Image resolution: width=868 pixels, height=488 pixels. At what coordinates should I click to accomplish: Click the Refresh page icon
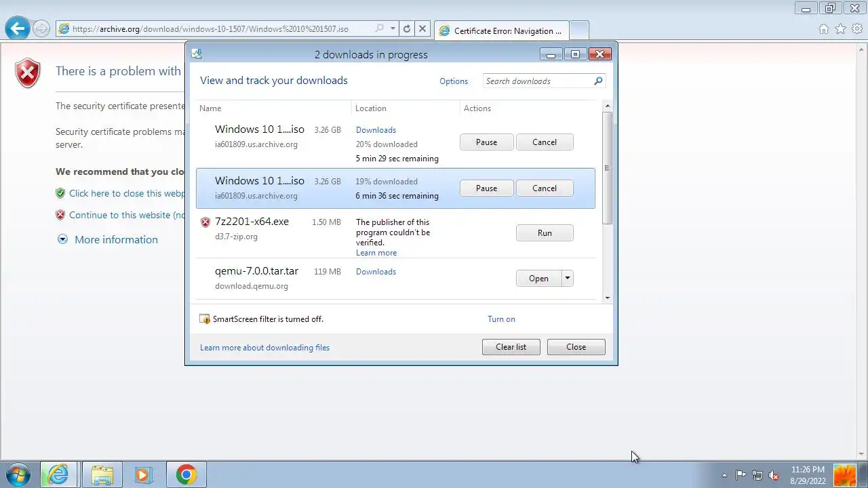click(407, 28)
